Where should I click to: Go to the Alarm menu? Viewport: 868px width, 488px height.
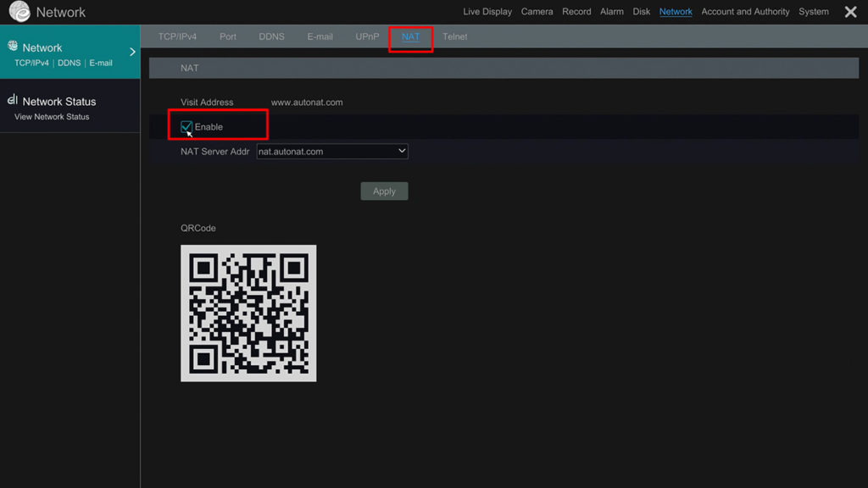[x=612, y=12]
